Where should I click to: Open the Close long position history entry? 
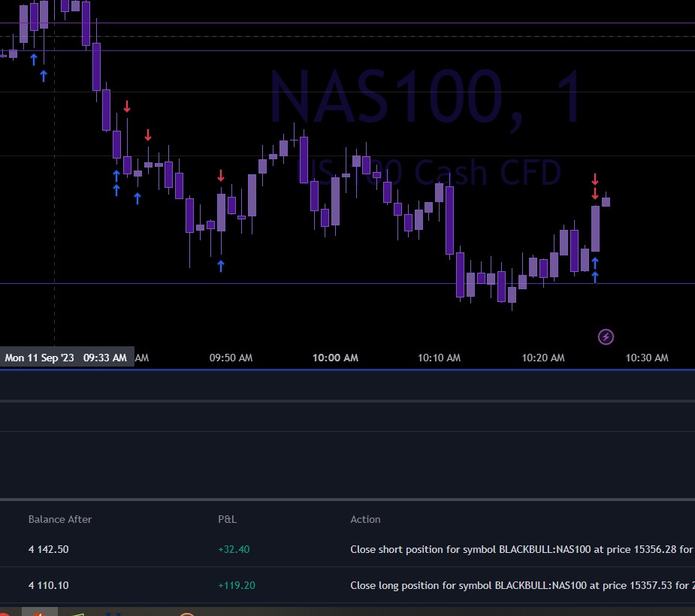coord(347,585)
